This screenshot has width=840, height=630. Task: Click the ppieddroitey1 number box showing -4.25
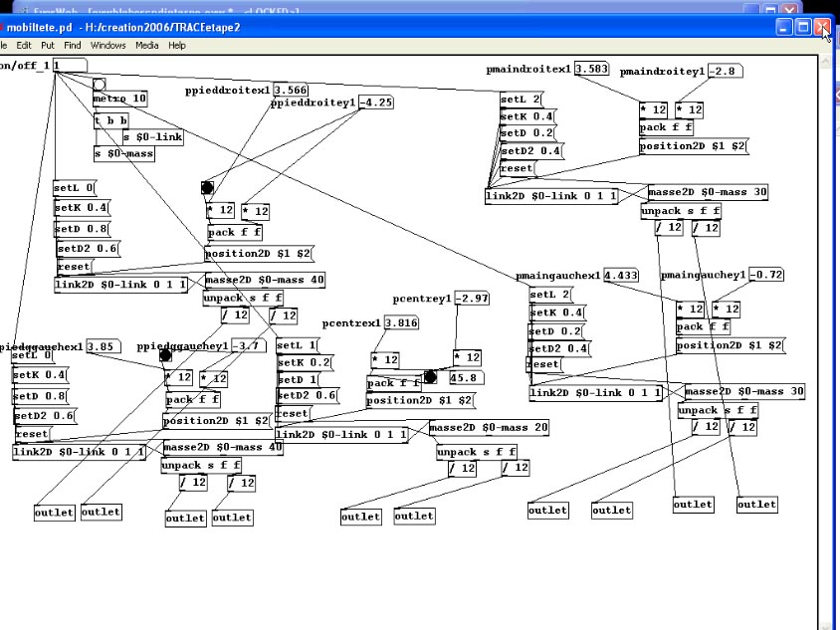tap(376, 103)
